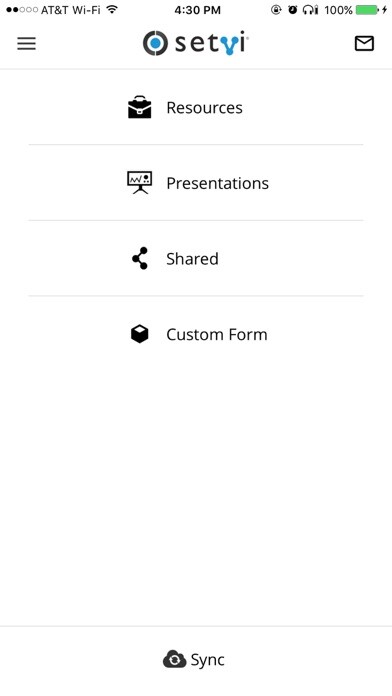Tap the rotation lock status icon
Screen dimensions: 392x696
pyautogui.click(x=276, y=10)
